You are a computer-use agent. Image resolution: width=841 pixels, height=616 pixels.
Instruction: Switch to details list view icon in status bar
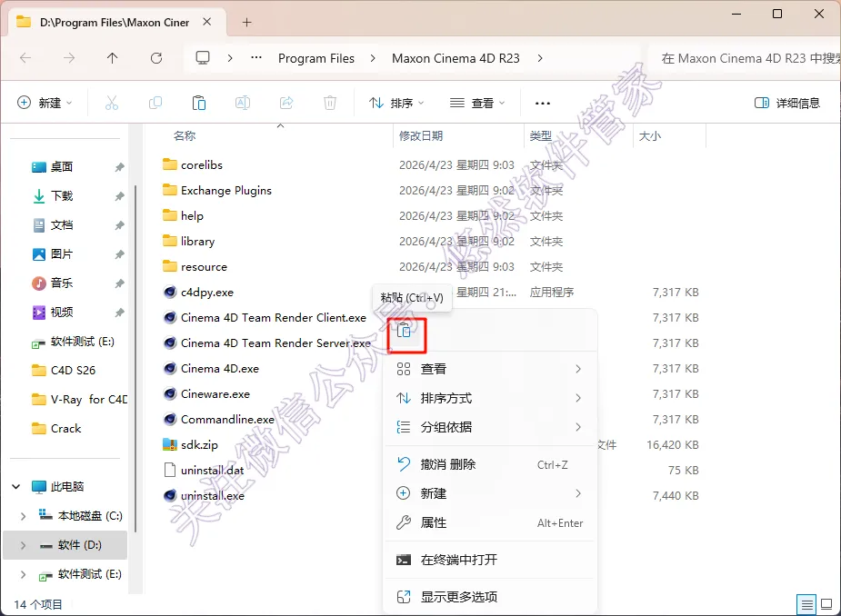coord(806,605)
